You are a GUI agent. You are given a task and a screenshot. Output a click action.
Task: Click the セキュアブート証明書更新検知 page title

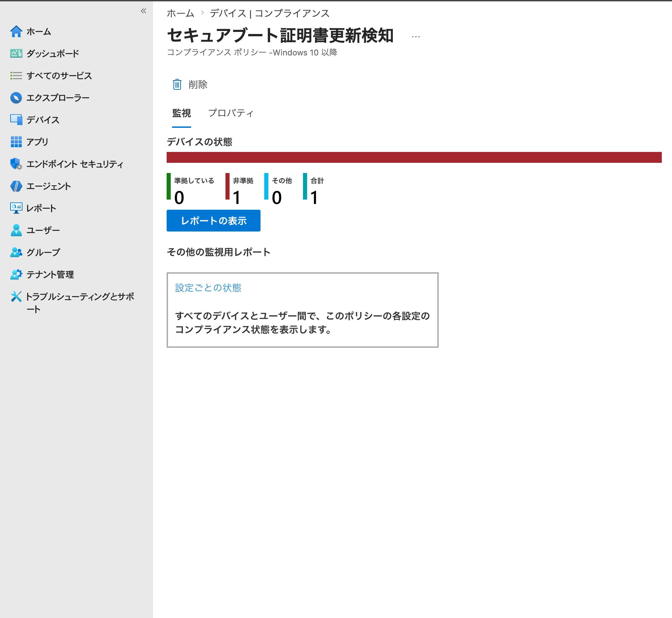[280, 35]
